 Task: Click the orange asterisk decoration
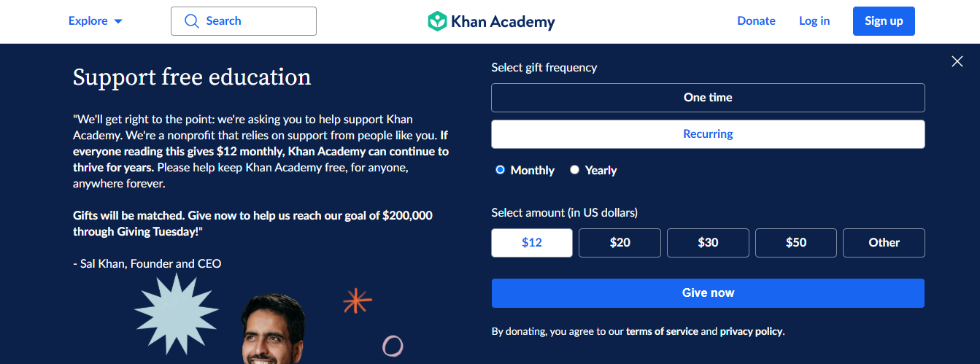coord(358,301)
